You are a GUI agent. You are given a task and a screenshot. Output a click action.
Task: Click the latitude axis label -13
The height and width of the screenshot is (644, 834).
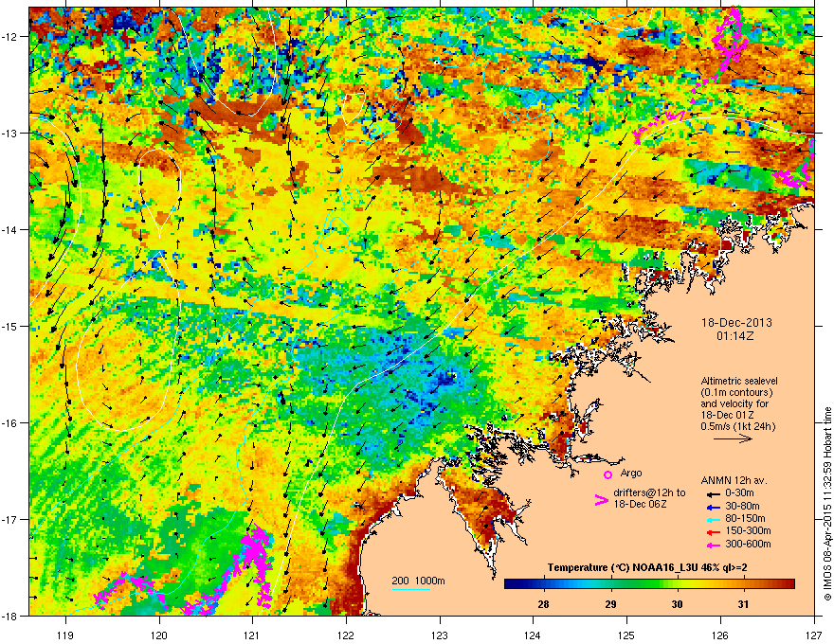[x=10, y=133]
